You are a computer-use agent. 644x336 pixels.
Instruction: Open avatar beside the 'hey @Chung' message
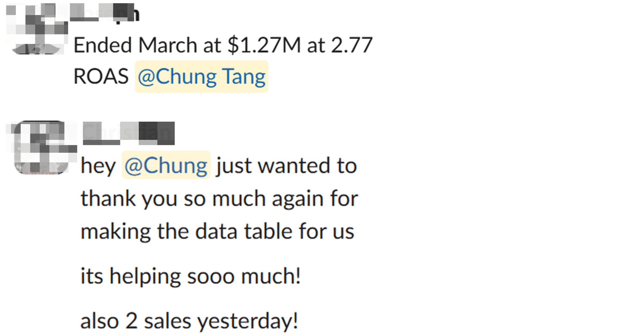pyautogui.click(x=42, y=147)
